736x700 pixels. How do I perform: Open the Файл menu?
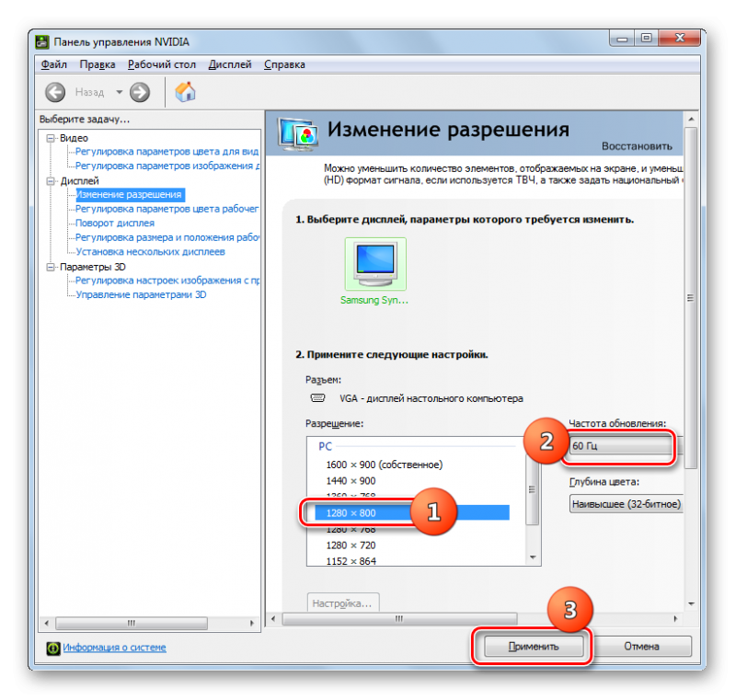54,64
